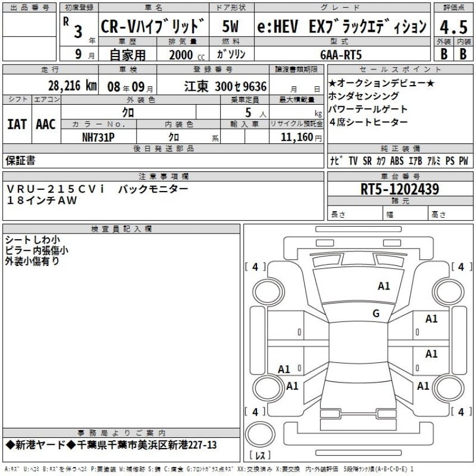Select the "B" grade under 外装
This screenshot has width=476, height=476.
point(444,54)
